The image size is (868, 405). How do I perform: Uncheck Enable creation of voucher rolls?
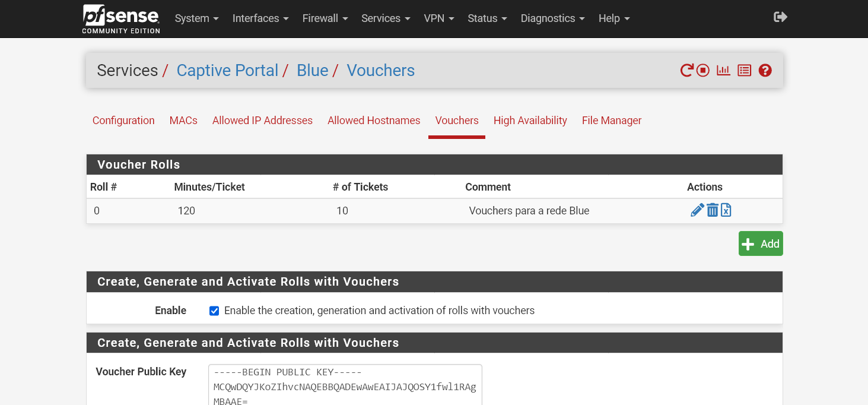coord(214,310)
